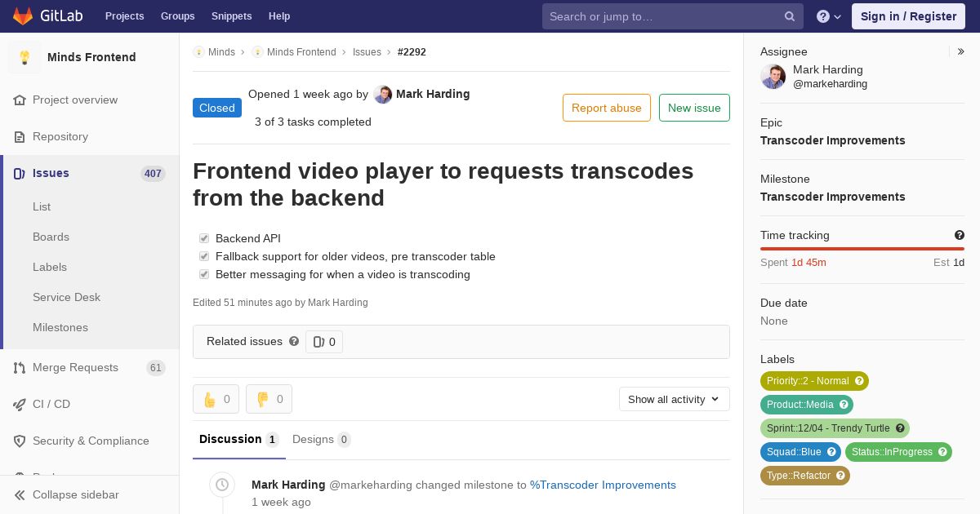Click the CI / CD rocket icon
980x514 pixels.
point(20,405)
